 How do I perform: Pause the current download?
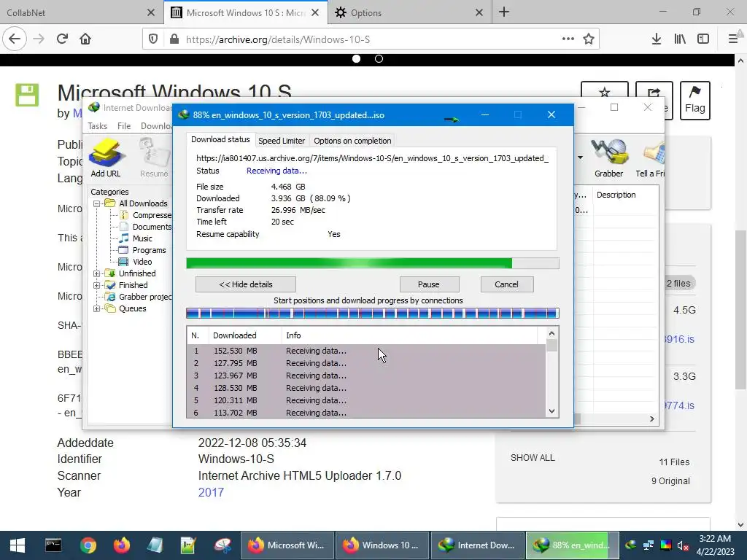point(429,284)
